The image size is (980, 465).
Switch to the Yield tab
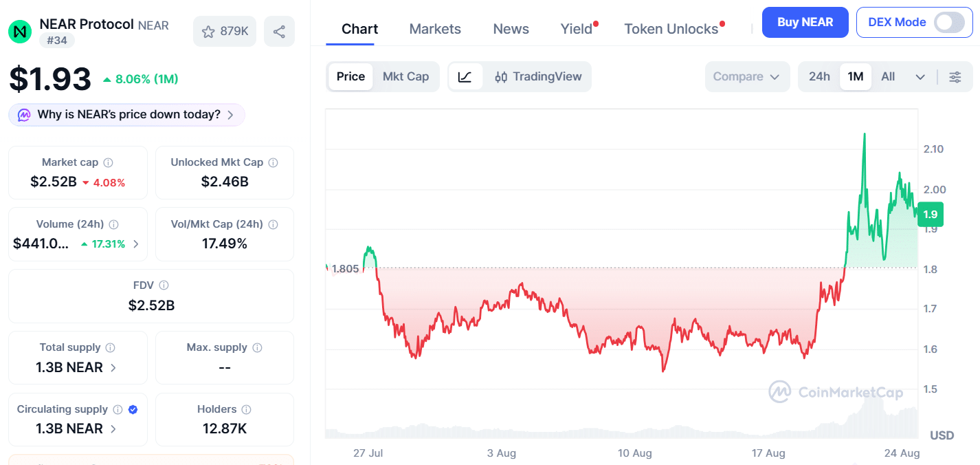577,29
